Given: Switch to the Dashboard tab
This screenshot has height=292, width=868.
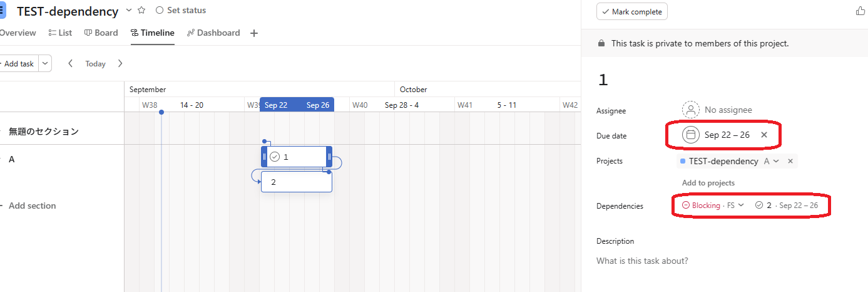Looking at the screenshot, I should [213, 33].
